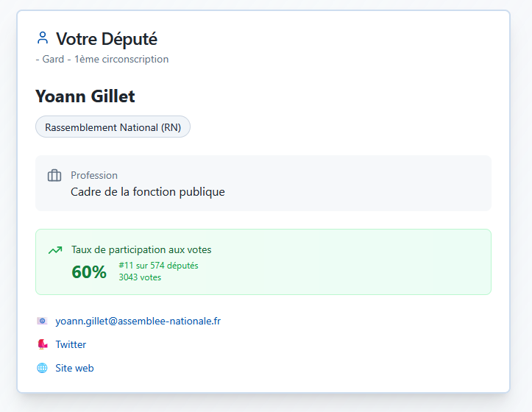Select the Rassemblement National (RN) badge
Viewport: 532px width, 412px height.
[113, 127]
